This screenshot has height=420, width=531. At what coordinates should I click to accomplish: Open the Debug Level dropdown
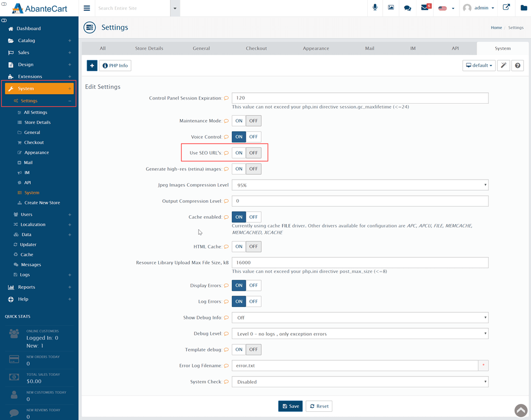click(x=360, y=334)
